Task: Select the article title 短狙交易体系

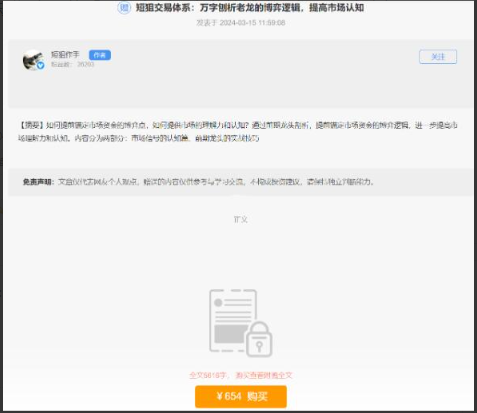Action: click(250, 8)
